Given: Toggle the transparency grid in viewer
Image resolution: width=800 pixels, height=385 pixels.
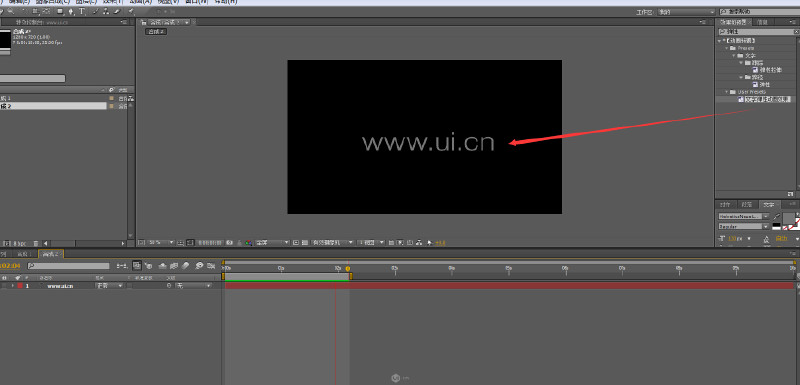Looking at the screenshot, I should tap(305, 243).
